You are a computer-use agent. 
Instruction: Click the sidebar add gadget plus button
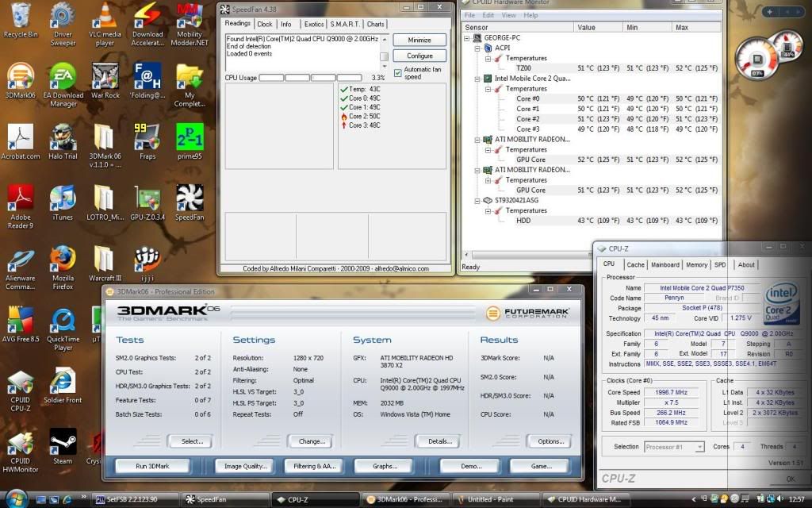click(769, 11)
